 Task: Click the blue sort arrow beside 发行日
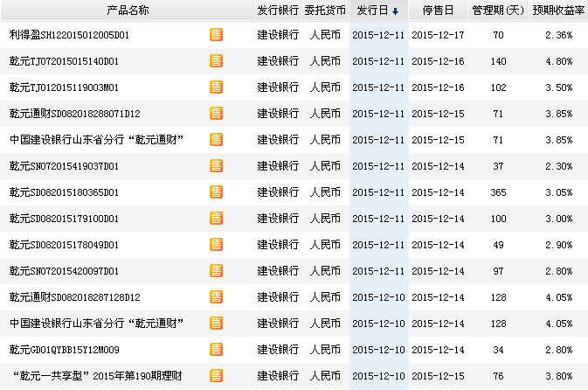pos(395,11)
